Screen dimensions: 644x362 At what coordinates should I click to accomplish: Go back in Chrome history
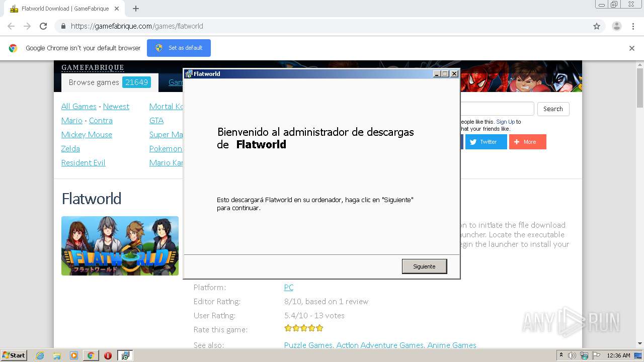pos(11,26)
